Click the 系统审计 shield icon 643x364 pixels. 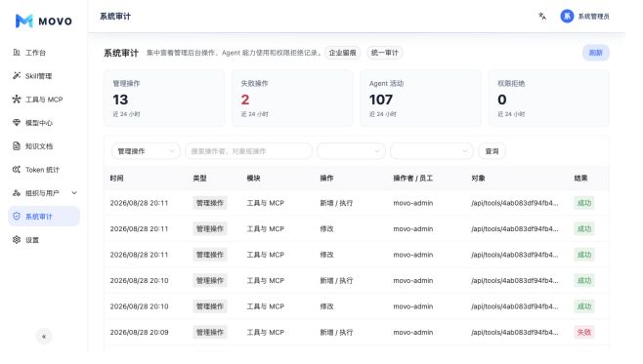pos(17,217)
